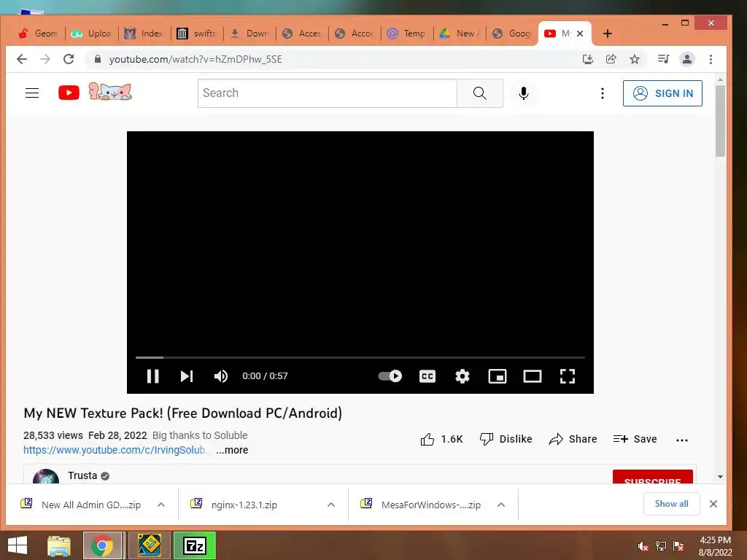Show all downloads
Image resolution: width=747 pixels, height=560 pixels.
pyautogui.click(x=671, y=504)
